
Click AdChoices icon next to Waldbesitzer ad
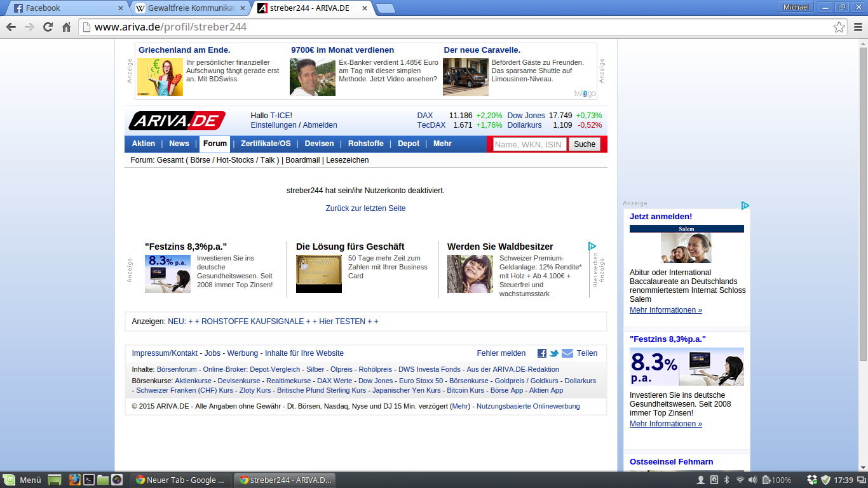coord(592,246)
